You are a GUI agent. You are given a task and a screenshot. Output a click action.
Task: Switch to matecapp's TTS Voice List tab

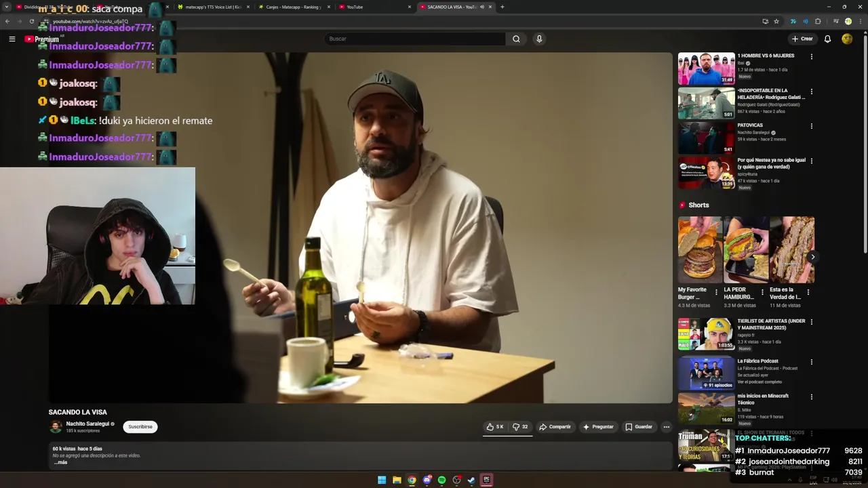point(214,7)
